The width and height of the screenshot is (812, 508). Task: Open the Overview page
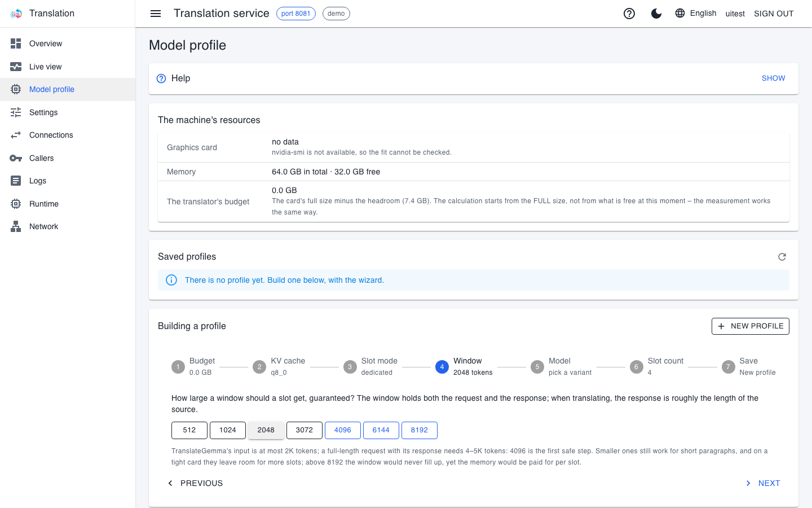click(68, 43)
